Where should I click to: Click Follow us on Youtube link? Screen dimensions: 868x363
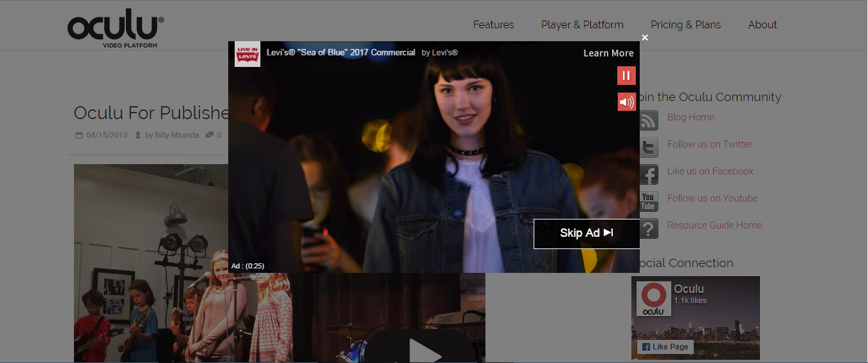(x=712, y=198)
